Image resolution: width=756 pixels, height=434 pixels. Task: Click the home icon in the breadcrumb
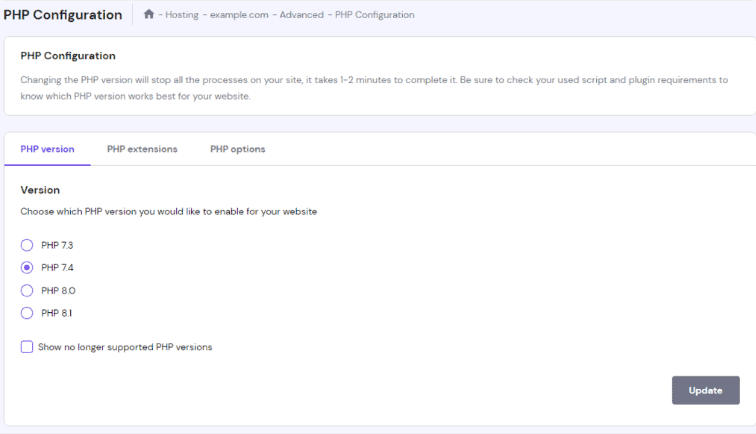tap(149, 15)
